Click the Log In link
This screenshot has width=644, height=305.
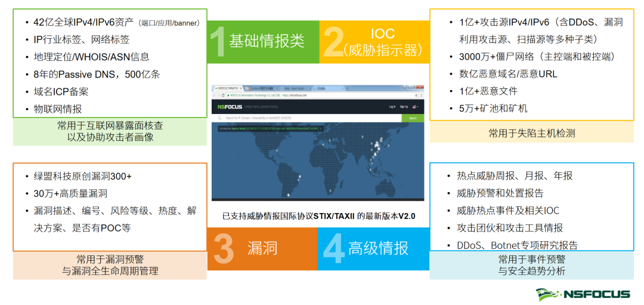[392, 107]
